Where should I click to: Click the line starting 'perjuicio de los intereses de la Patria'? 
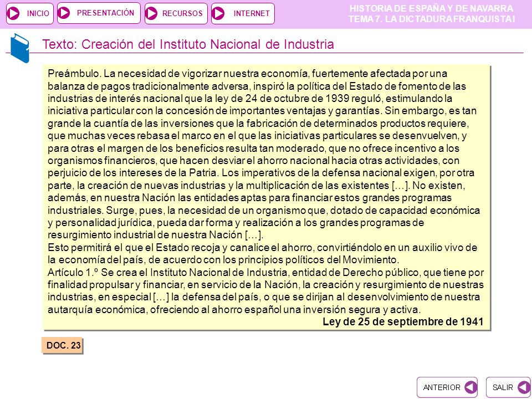click(x=261, y=173)
